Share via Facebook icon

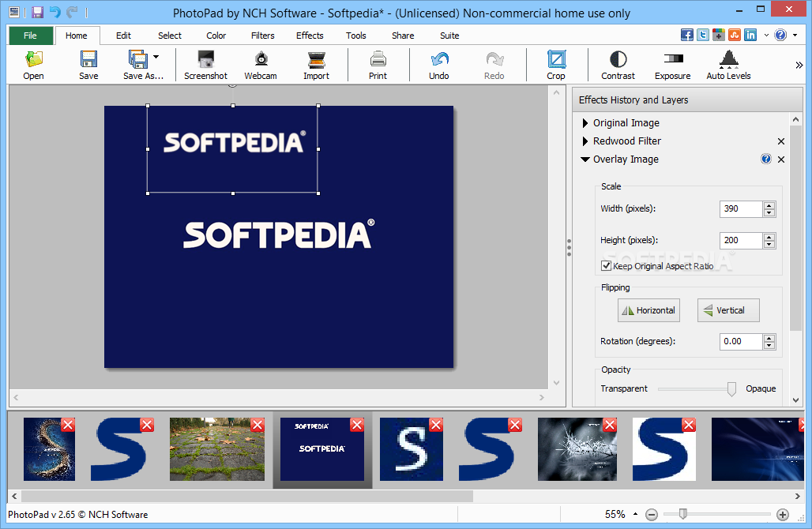point(687,35)
